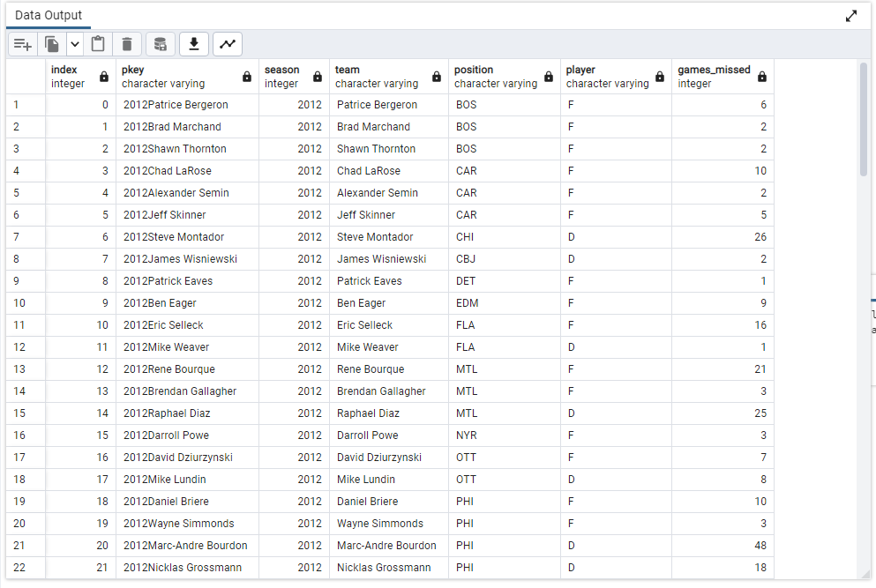
Task: Paste rows into the grid
Action: (x=97, y=43)
